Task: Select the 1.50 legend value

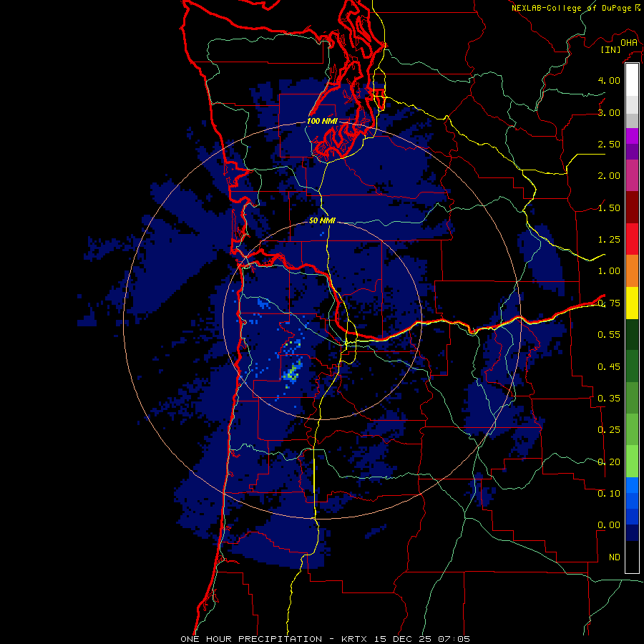Action: (x=609, y=208)
